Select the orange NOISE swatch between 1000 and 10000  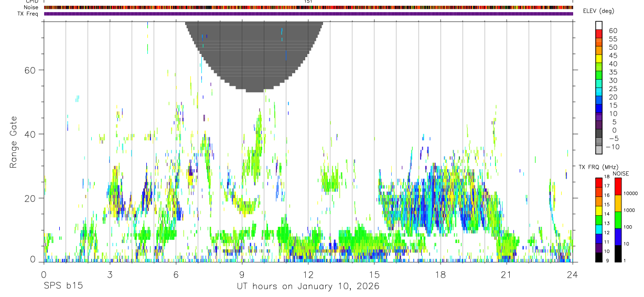pyautogui.click(x=618, y=203)
